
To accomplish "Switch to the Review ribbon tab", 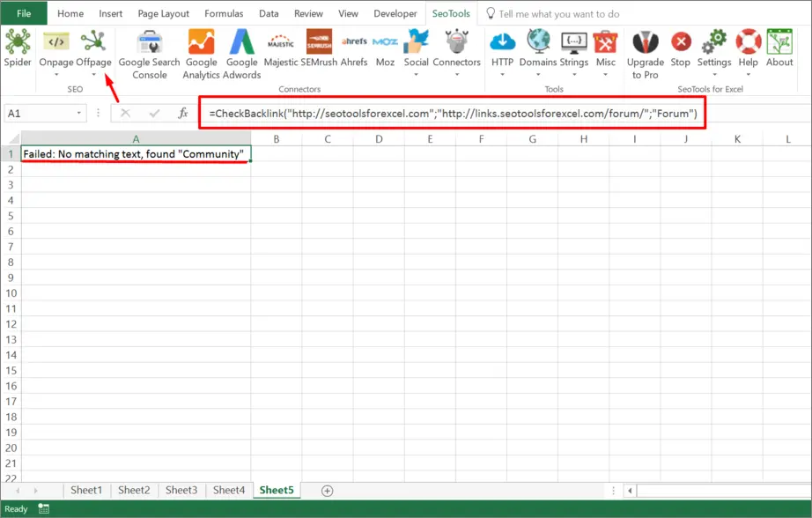I will tap(308, 13).
